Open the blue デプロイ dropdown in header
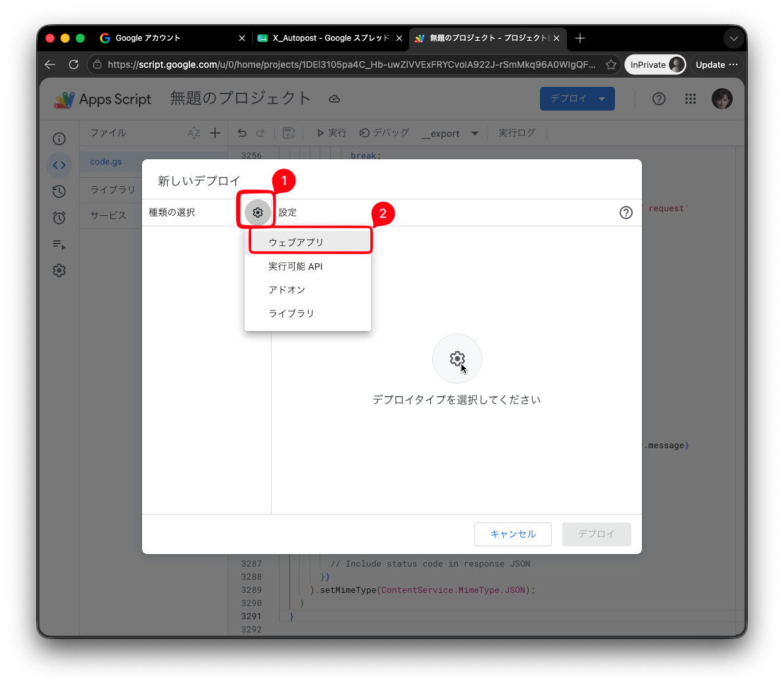Image resolution: width=784 pixels, height=687 pixels. (x=577, y=99)
